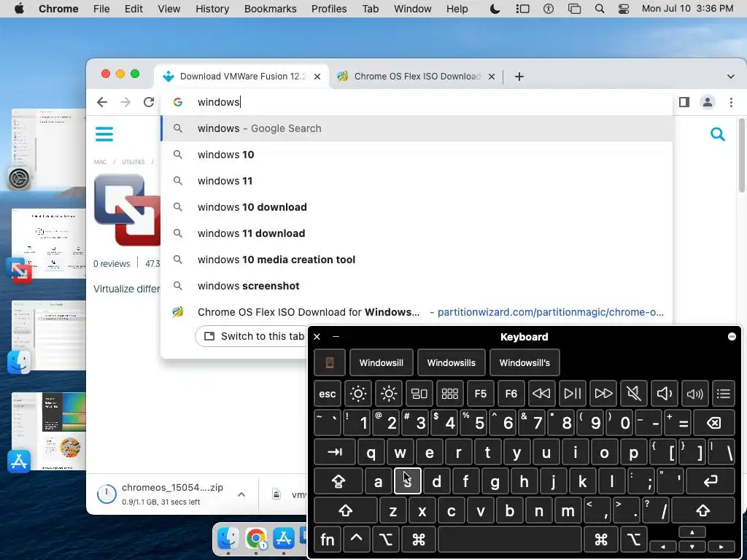Open keyboard panel options circle icon
747x560 pixels.
tap(732, 337)
